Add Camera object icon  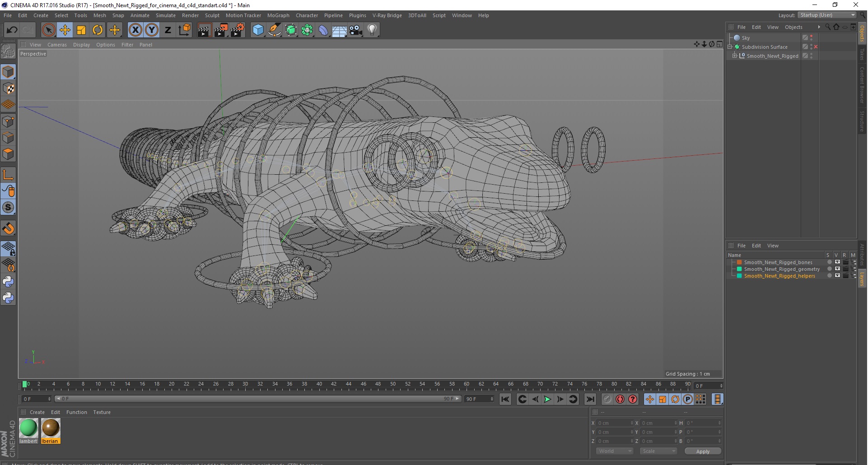[356, 30]
